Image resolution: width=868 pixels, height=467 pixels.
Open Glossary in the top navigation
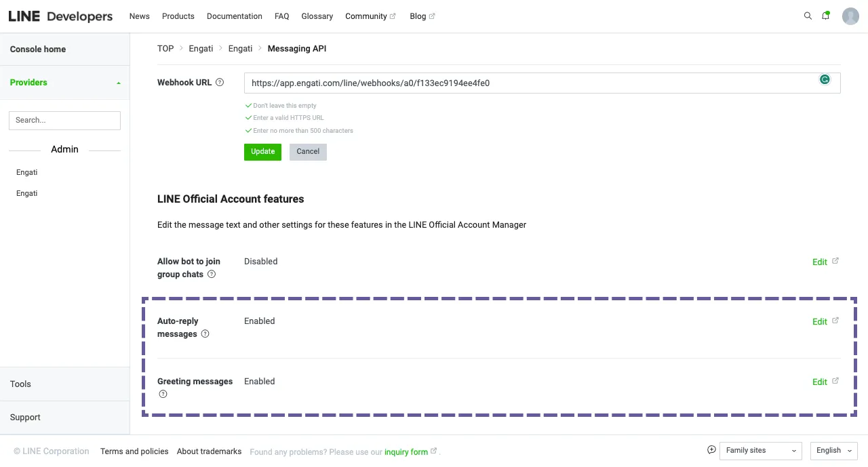(317, 16)
